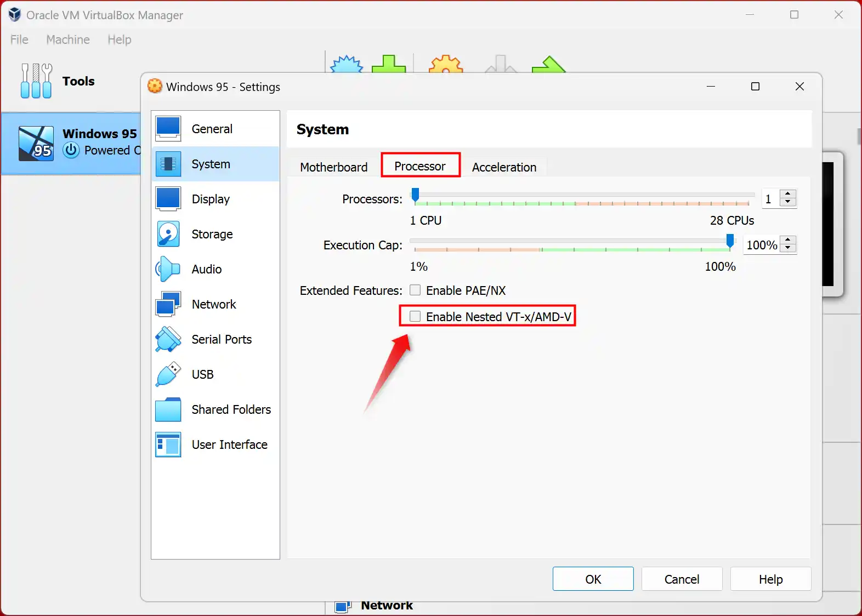Enable Nested VT-x/AMD-V checkbox
The width and height of the screenshot is (862, 616).
(415, 316)
